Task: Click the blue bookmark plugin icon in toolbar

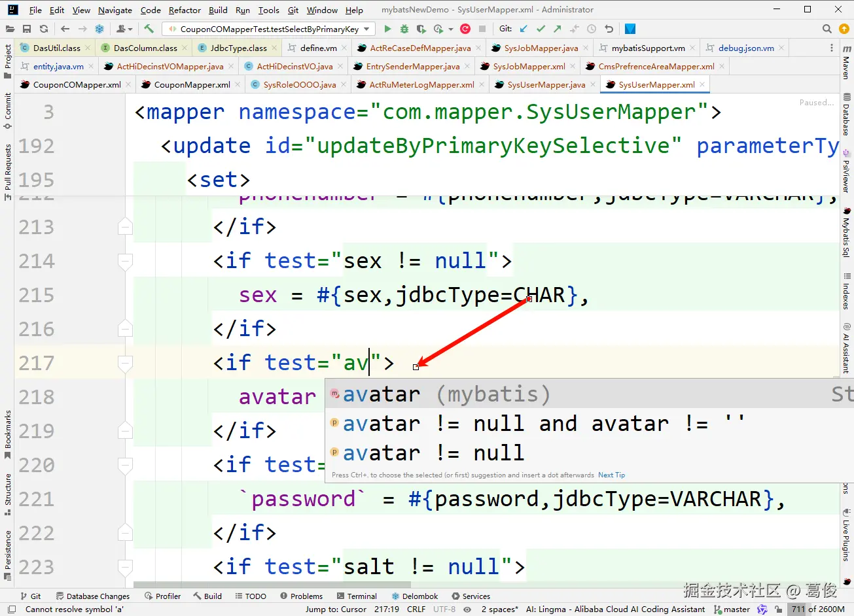Action: pyautogui.click(x=630, y=29)
